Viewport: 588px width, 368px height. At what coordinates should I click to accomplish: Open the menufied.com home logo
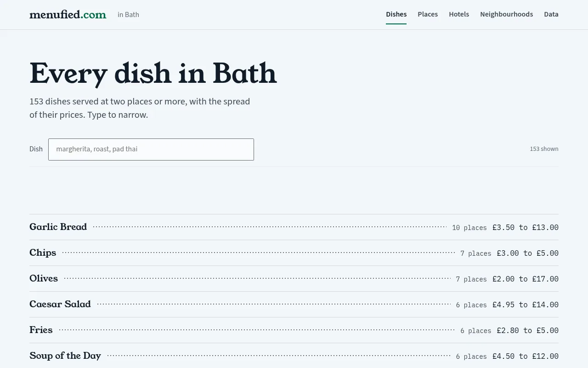click(68, 15)
